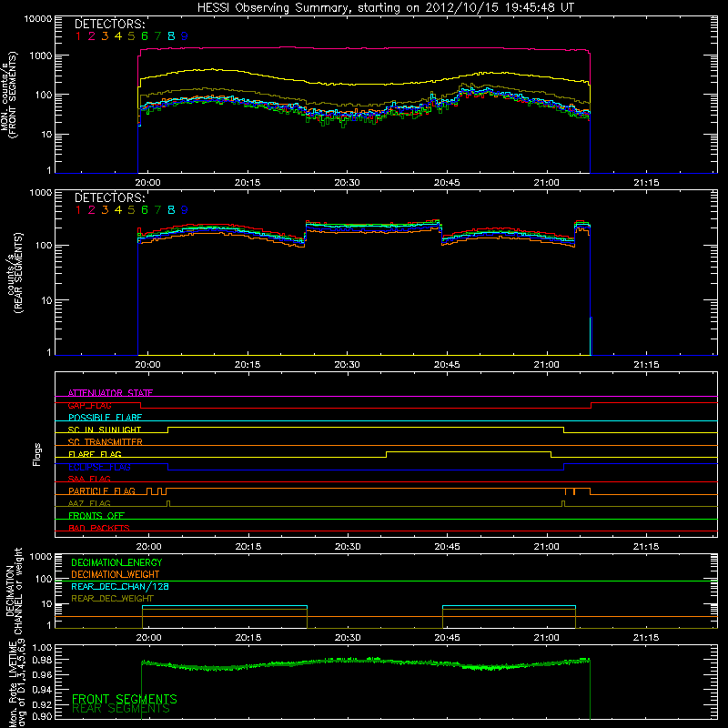The width and height of the screenshot is (728, 728).
Task: Click the 0.98 tick on the livetime axis
Action: pyautogui.click(x=42, y=661)
